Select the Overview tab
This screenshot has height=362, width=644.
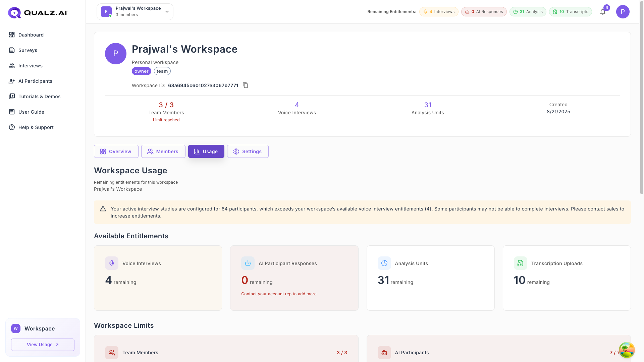(x=116, y=151)
